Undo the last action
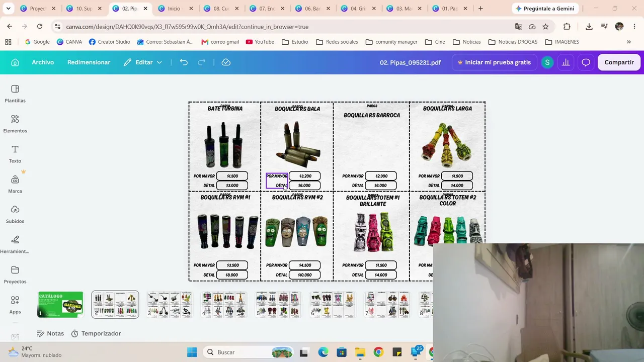644x362 pixels. click(x=184, y=62)
